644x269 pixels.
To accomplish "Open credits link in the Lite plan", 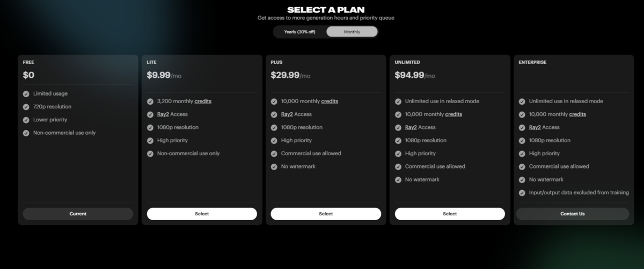I will click(x=203, y=101).
